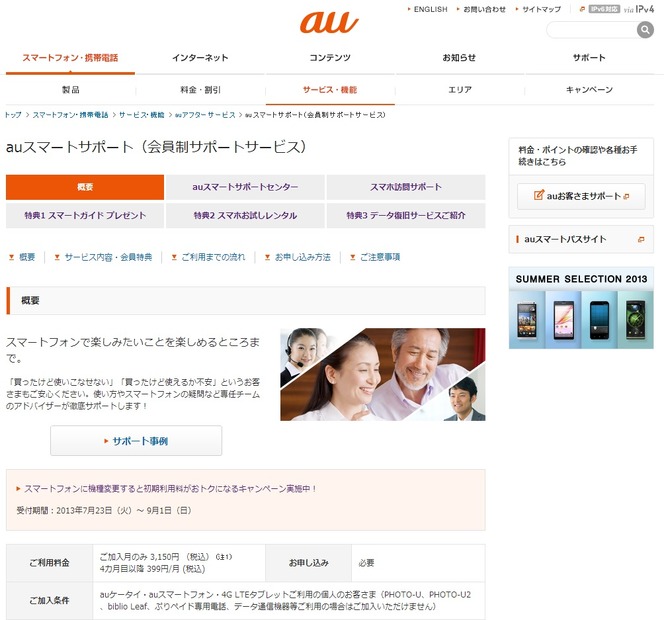Switch to 特典1 スマートガイド プレゼント tab

pyautogui.click(x=85, y=215)
